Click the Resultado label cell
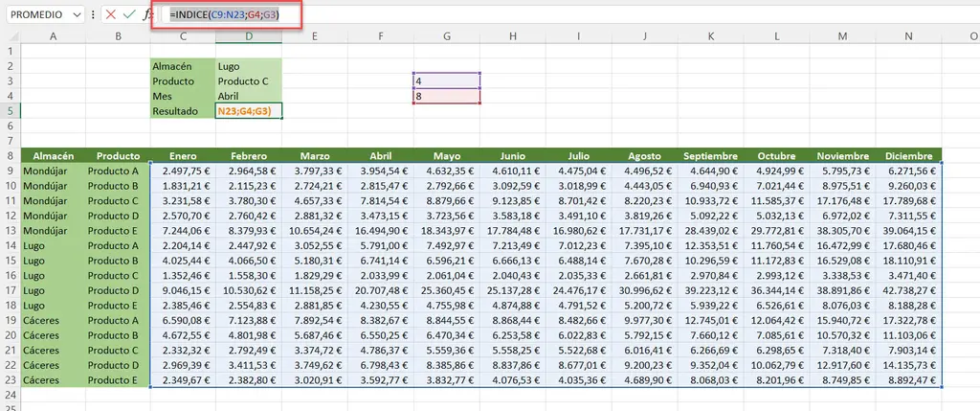The height and width of the screenshot is (411, 980). tap(183, 111)
